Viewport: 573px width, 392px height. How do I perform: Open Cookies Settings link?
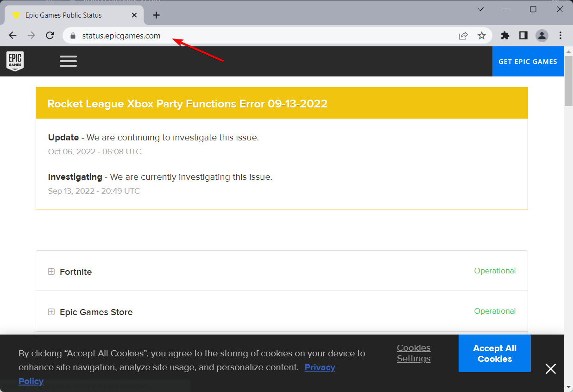[414, 353]
